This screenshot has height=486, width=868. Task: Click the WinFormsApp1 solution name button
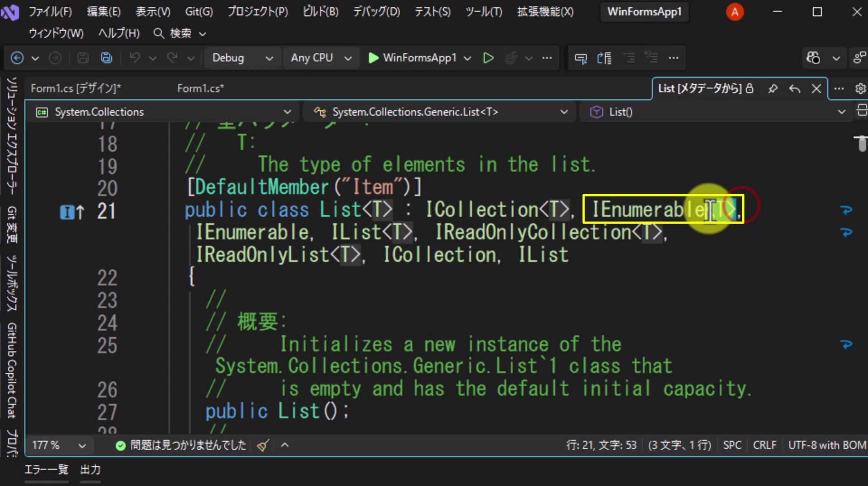pos(644,12)
